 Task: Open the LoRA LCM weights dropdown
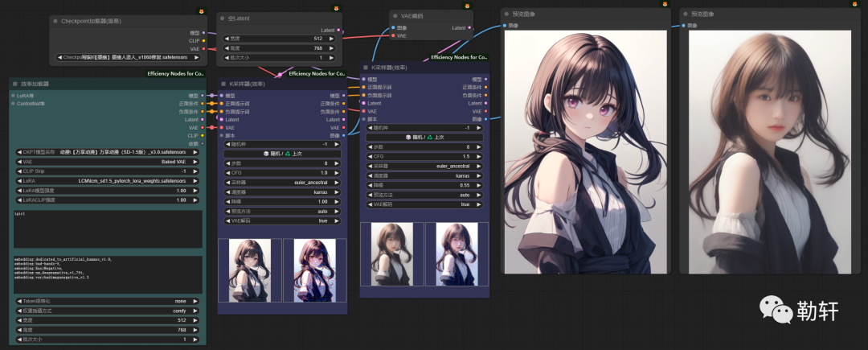click(108, 181)
